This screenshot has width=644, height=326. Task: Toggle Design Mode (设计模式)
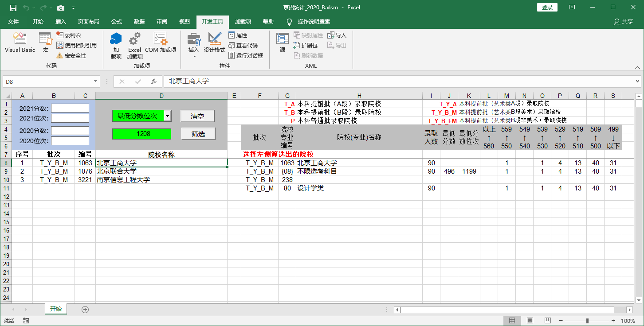[215, 43]
